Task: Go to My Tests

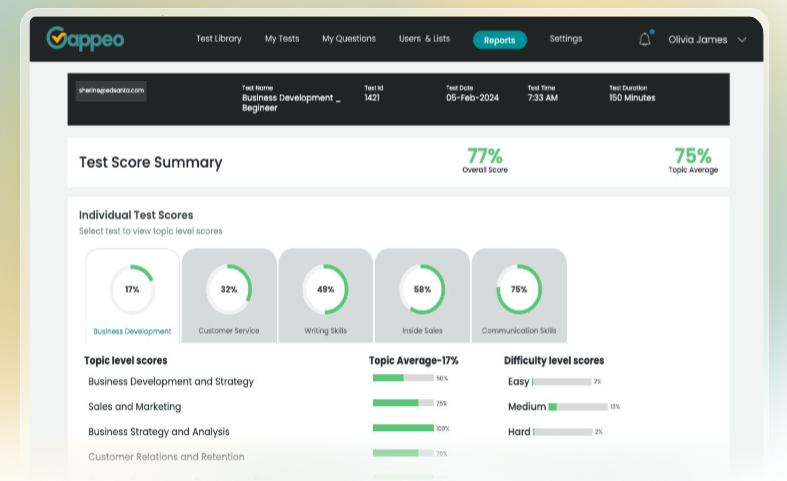Action: coord(282,39)
